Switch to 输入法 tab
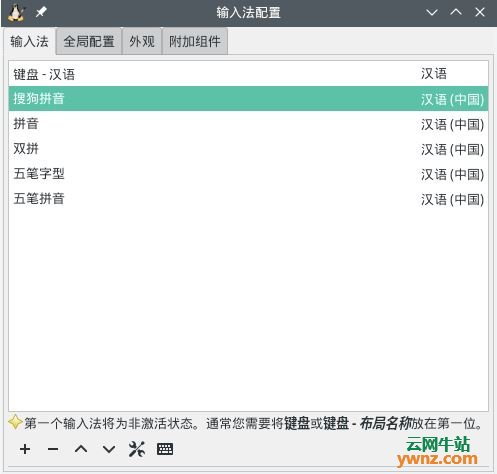 tap(29, 42)
